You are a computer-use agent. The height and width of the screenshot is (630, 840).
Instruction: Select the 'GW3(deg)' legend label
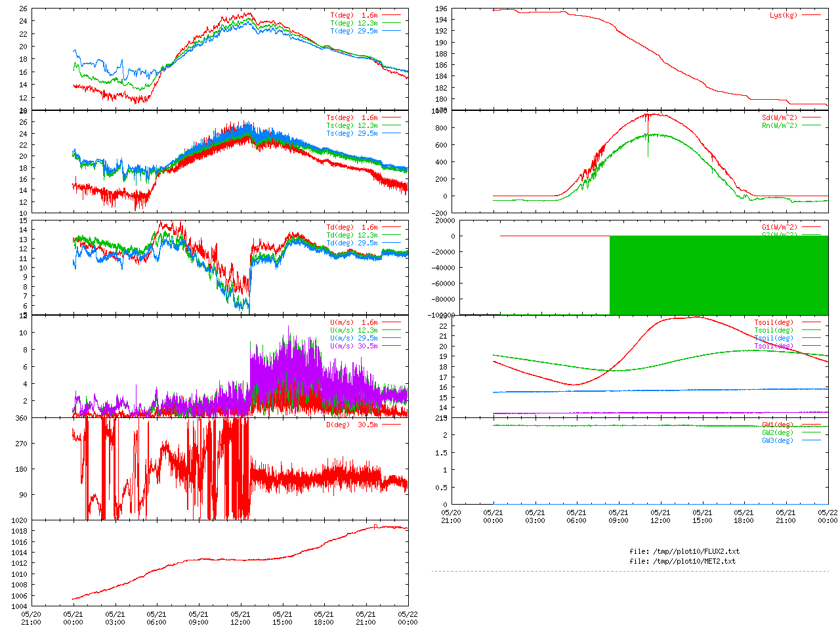[x=778, y=440]
